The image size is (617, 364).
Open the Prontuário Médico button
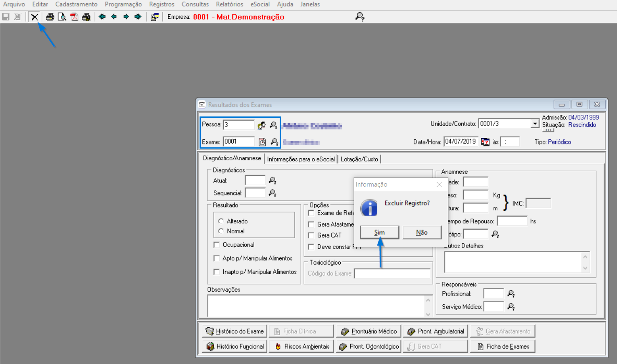369,331
